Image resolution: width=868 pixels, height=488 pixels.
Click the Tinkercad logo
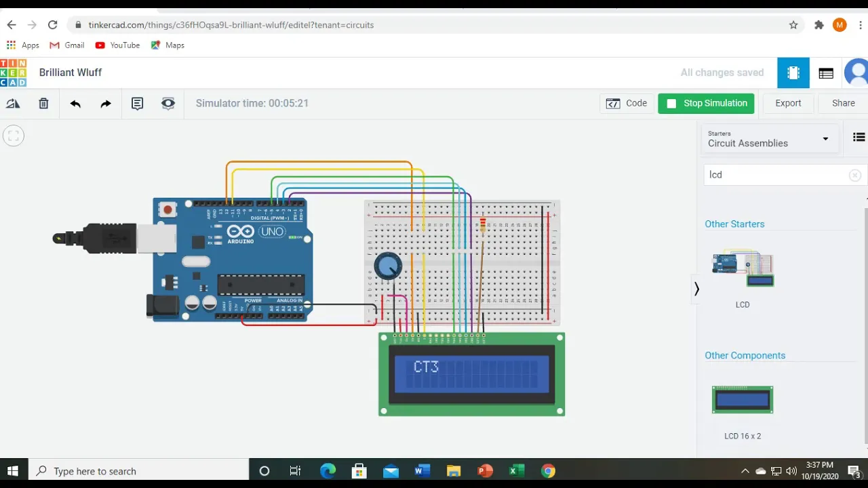point(14,73)
